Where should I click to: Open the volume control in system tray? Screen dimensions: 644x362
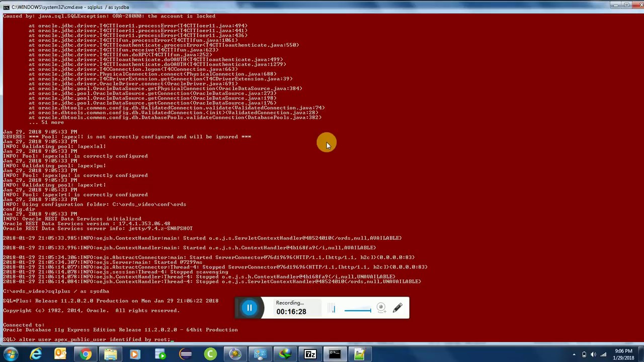593,355
